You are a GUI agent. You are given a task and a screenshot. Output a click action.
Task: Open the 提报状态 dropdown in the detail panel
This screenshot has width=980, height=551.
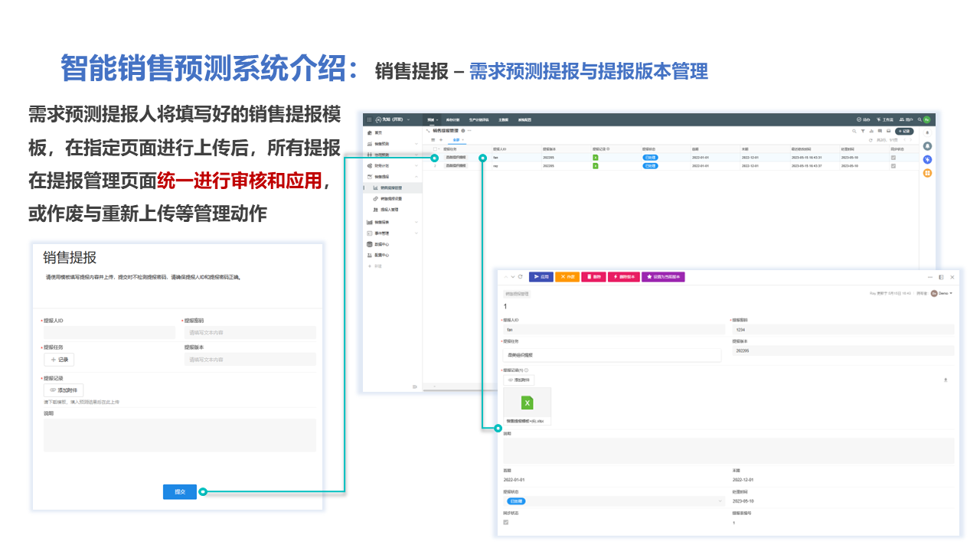coord(612,501)
